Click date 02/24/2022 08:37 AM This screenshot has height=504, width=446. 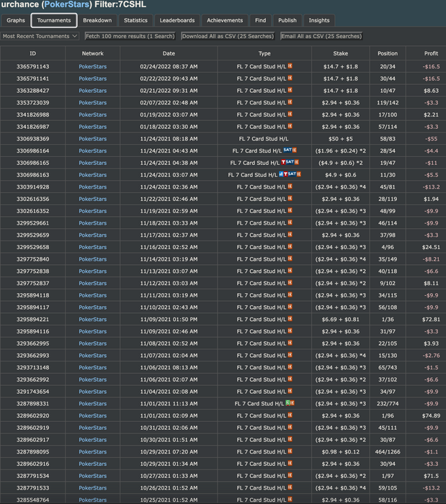169,66
